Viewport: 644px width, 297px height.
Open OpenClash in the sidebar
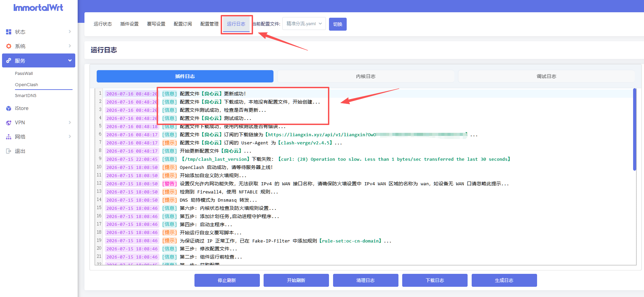(x=27, y=84)
